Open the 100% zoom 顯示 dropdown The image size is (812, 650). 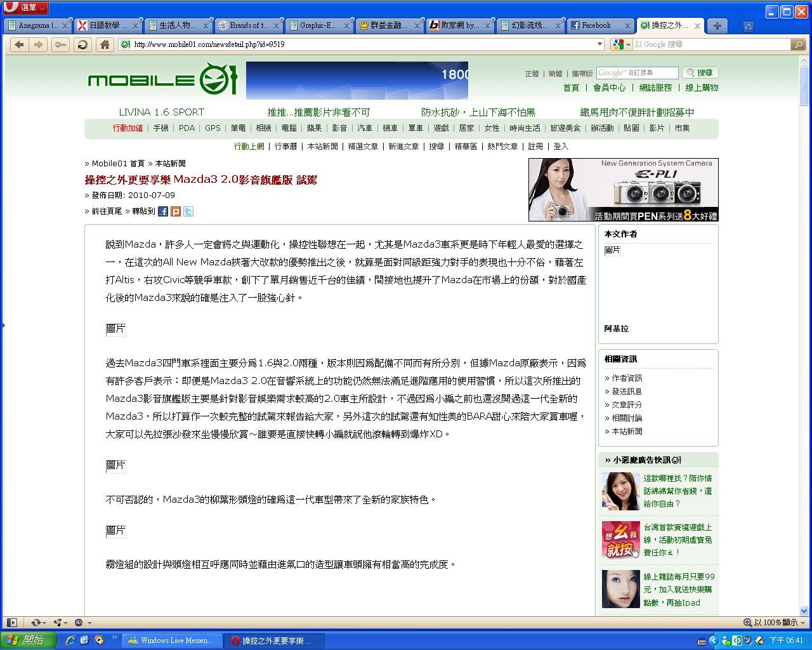pyautogui.click(x=775, y=623)
